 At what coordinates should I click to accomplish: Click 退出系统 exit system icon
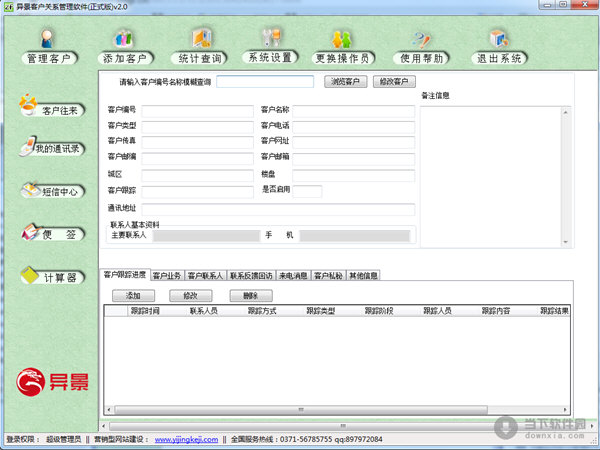(x=497, y=45)
